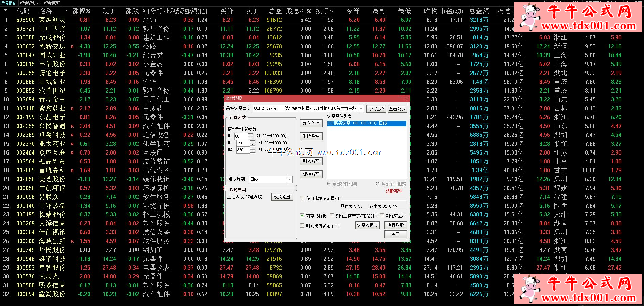
Task: Sort by the 股息率% column header
Action: (x=299, y=11)
